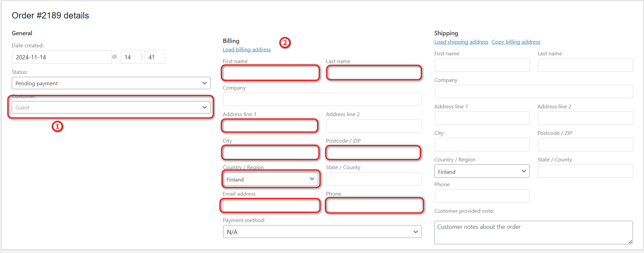Open the Customer Guest dropdown
The image size is (644, 253).
111,107
